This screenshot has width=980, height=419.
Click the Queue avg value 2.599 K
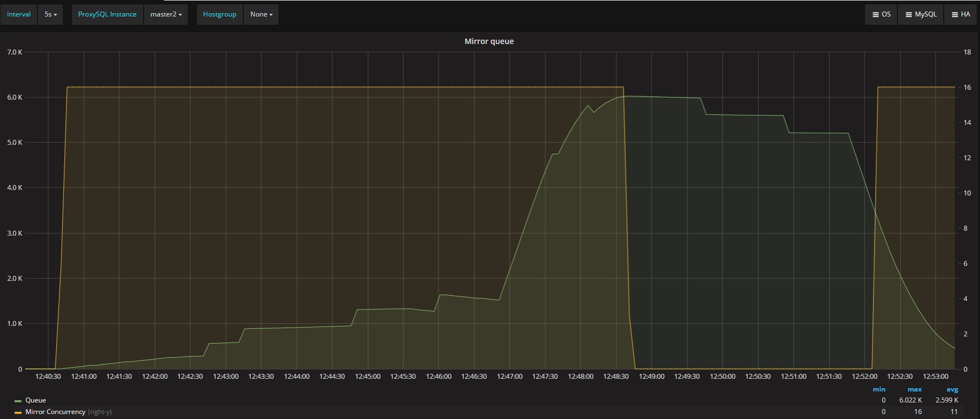[x=946, y=400]
